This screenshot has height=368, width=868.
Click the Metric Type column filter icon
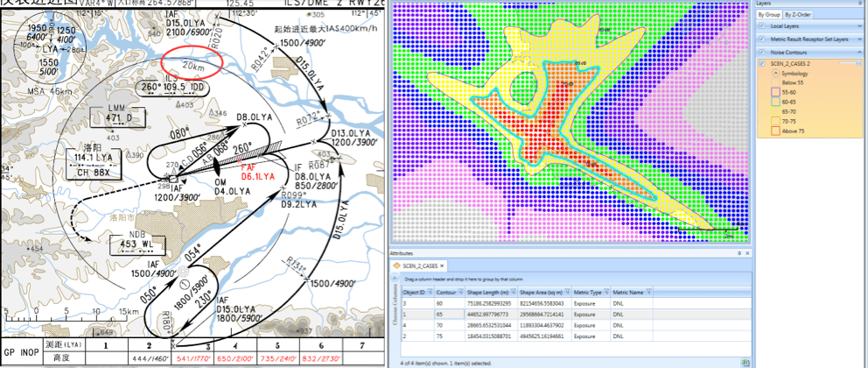[x=604, y=293]
